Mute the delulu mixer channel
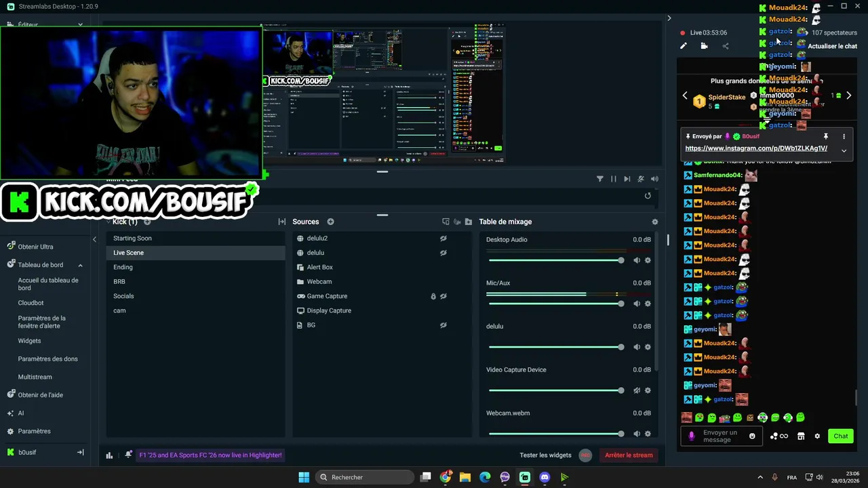Image resolution: width=868 pixels, height=488 pixels. tap(637, 347)
